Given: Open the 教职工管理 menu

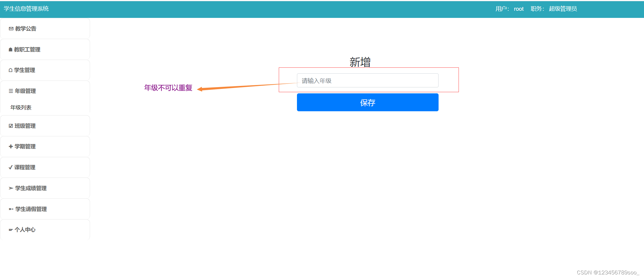Looking at the screenshot, I should [45, 50].
